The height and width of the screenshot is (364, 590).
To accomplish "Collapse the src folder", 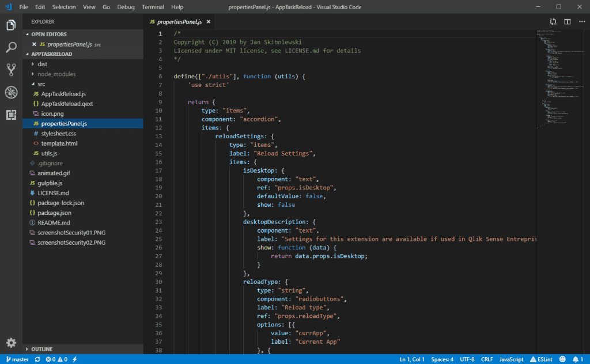I will (x=41, y=84).
